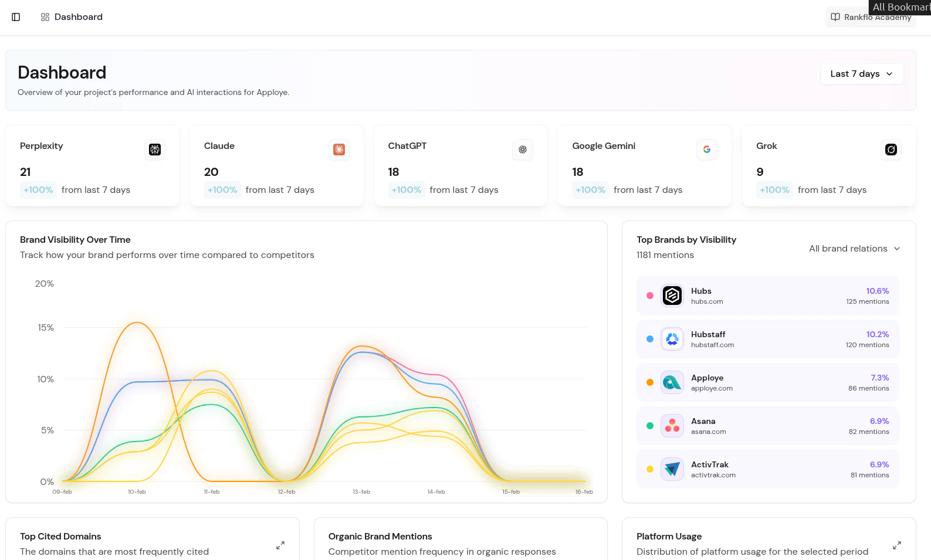This screenshot has height=560, width=931.
Task: Click the ChatGPT logo icon
Action: coord(523,150)
